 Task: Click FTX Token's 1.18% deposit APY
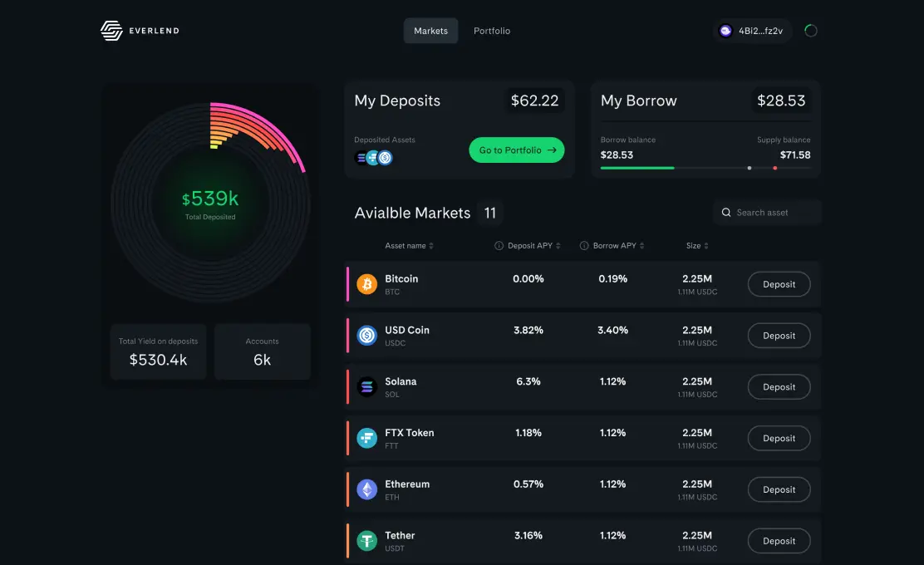click(x=528, y=432)
